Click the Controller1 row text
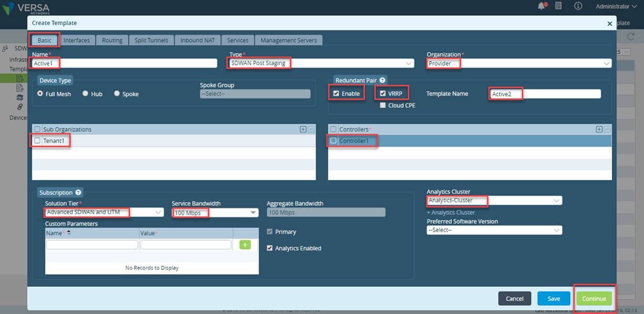This screenshot has width=644, height=314. coord(354,140)
